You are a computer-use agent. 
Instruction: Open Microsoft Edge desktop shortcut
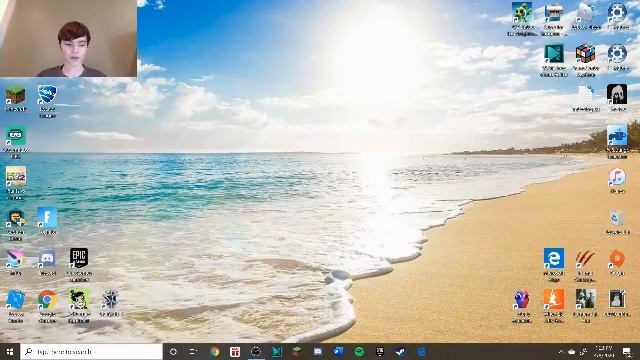[554, 264]
